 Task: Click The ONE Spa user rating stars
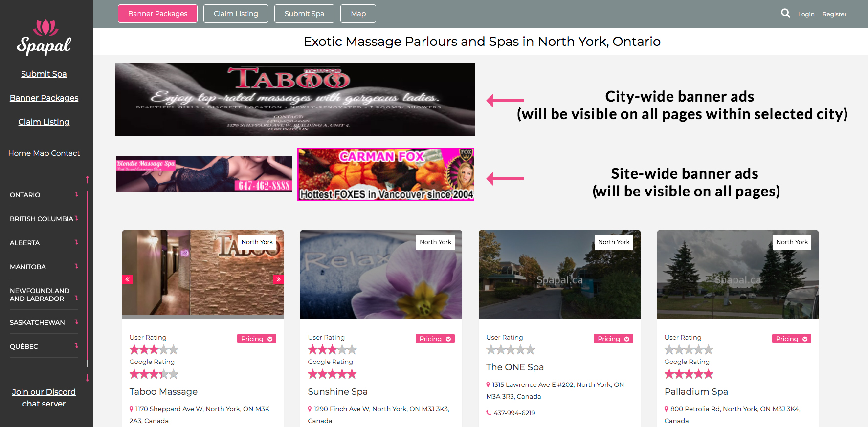[x=511, y=350]
